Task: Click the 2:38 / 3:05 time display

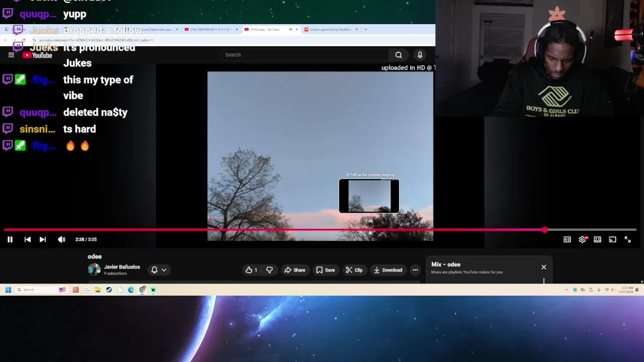Action: pos(86,239)
